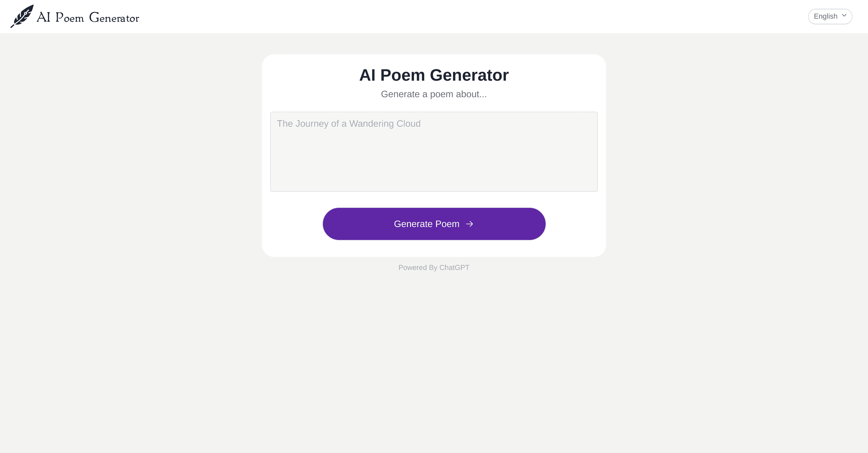Screen dimensions: 868x453
Task: Click the empty lower area of the textarea
Action: 434,169
